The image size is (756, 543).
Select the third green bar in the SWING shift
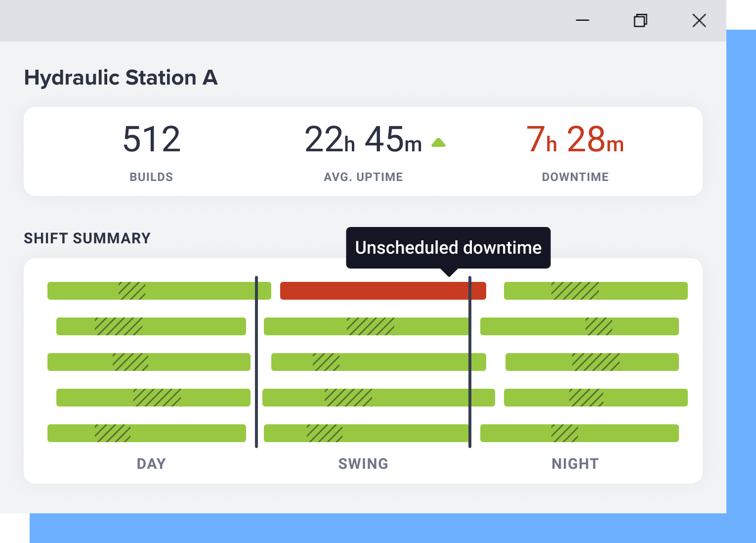click(378, 362)
